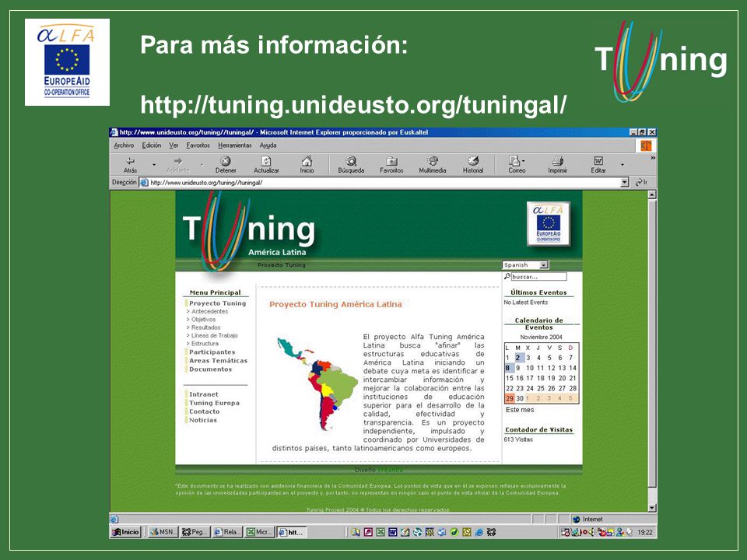Open the Edición menu
The width and height of the screenshot is (747, 560).
[152, 145]
